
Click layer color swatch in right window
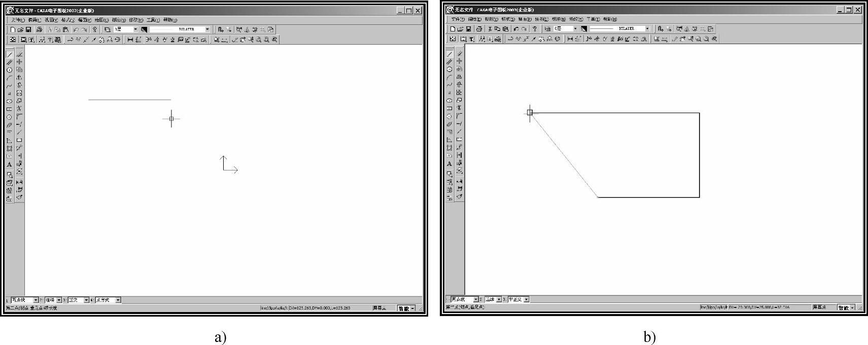[x=584, y=28]
